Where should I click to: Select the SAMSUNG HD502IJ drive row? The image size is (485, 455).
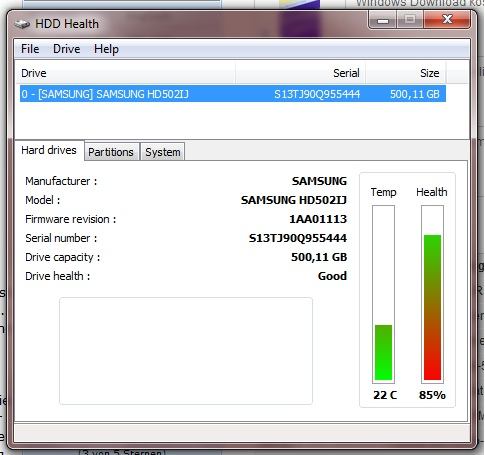click(233, 94)
